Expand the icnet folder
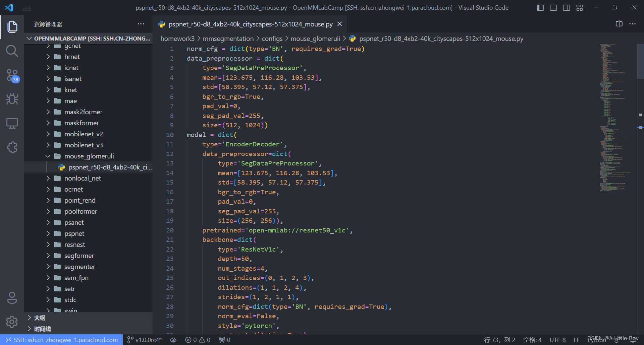 [89, 68]
